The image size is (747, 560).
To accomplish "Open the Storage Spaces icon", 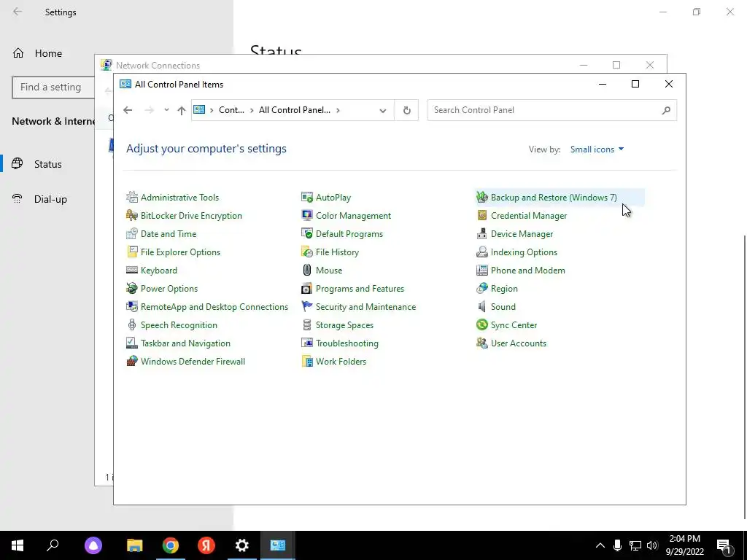I will [x=307, y=324].
